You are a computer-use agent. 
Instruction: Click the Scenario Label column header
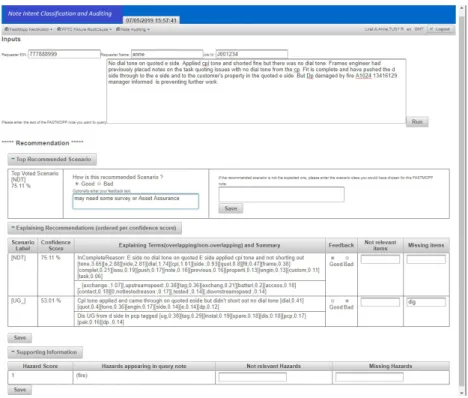point(23,245)
